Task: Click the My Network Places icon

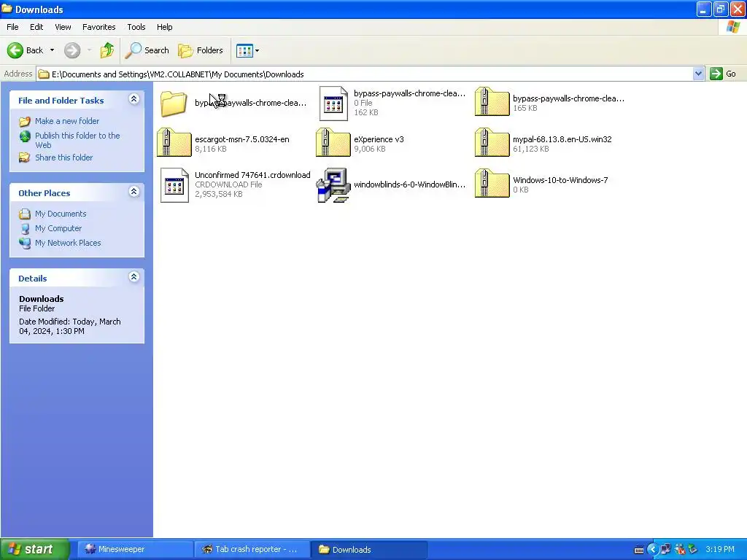Action: click(25, 243)
